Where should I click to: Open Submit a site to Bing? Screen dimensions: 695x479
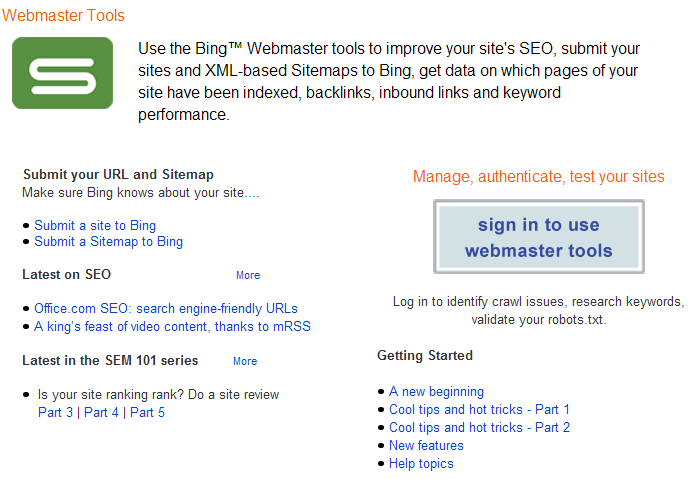point(95,226)
